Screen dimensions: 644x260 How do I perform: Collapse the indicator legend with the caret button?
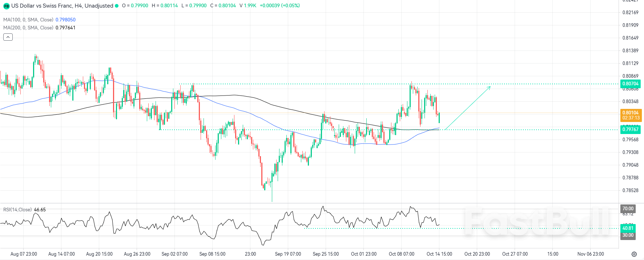(8, 37)
